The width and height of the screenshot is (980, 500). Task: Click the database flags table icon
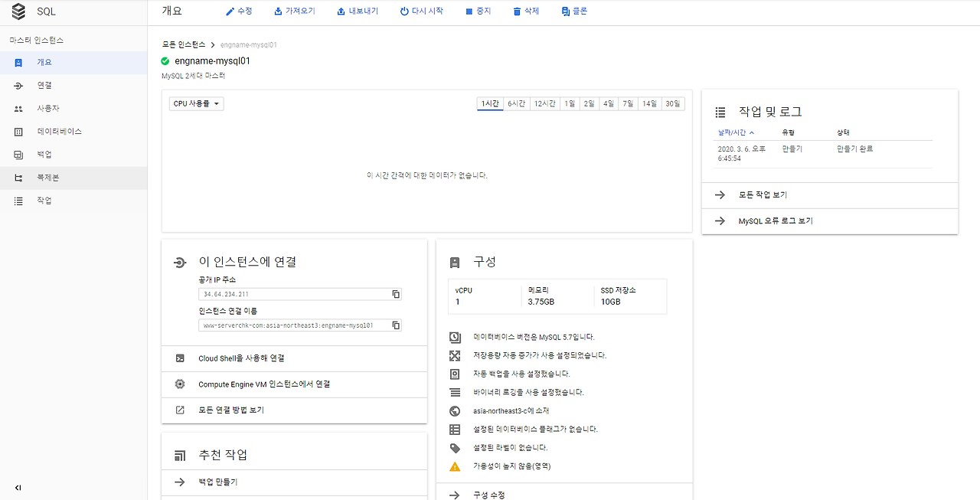coord(455,430)
